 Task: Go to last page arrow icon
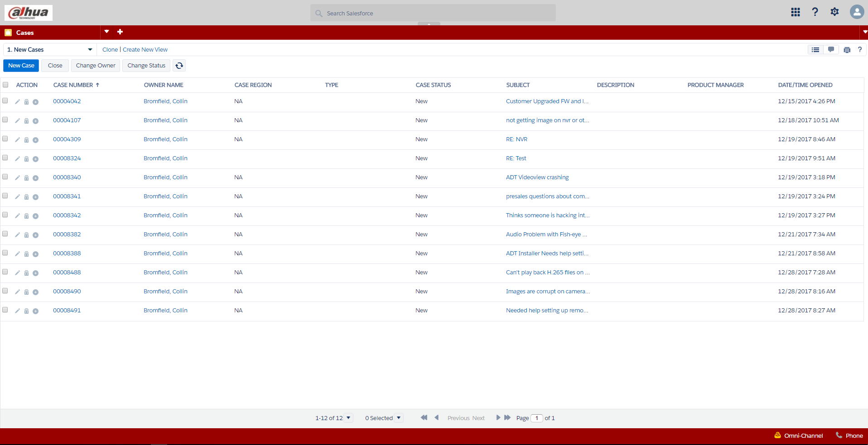(x=507, y=417)
